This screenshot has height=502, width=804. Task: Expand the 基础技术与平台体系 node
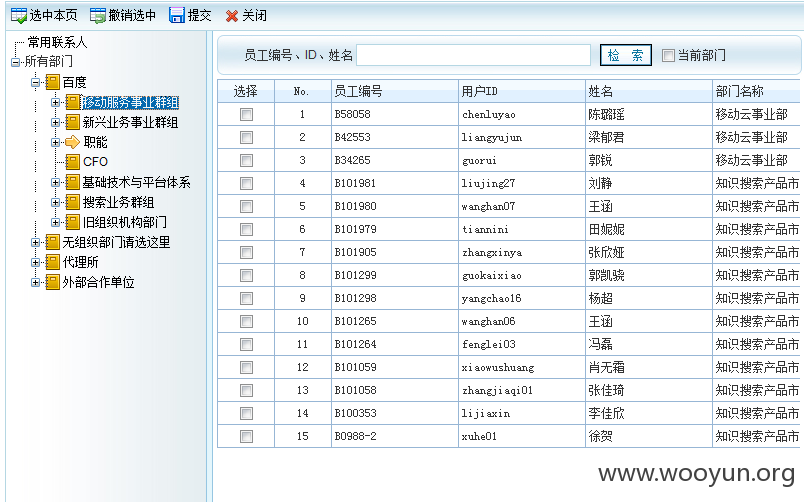click(55, 182)
